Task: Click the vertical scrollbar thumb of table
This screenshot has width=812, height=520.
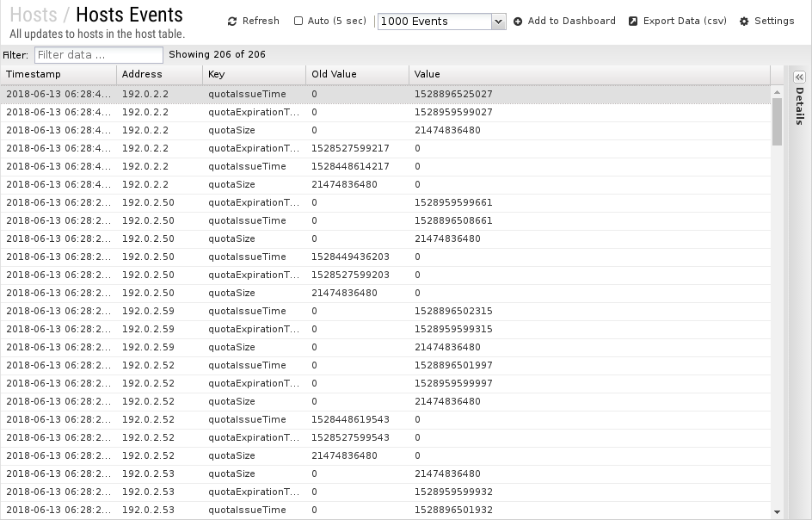Action: (777, 121)
